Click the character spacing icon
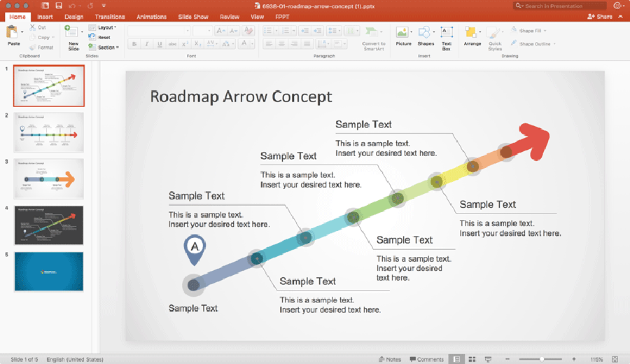The image size is (630, 364). (211, 44)
